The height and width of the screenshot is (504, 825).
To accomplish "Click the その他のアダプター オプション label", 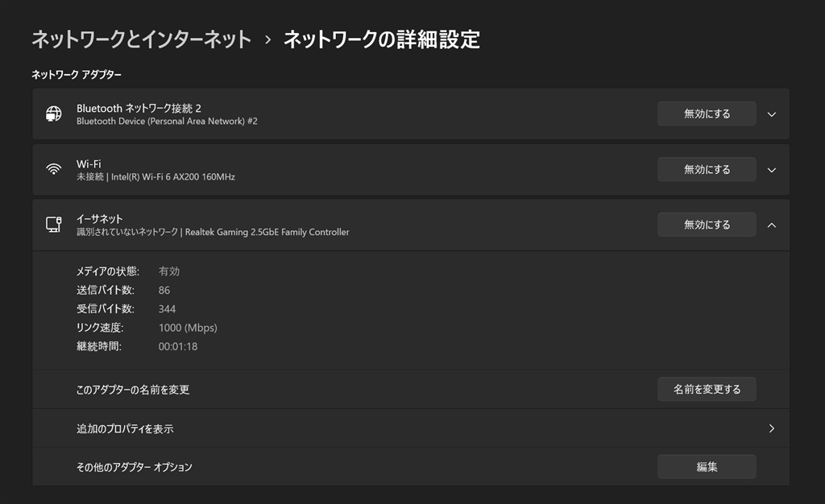I will [135, 467].
